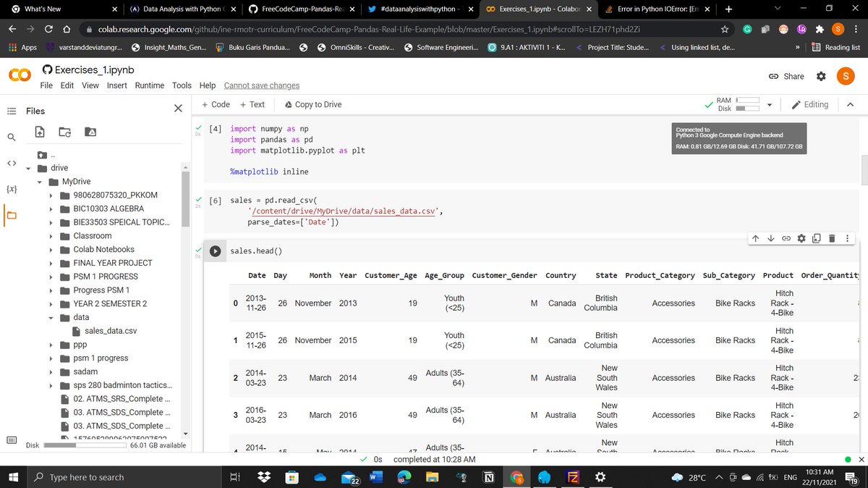
Task: Close the Files panel
Action: [179, 109]
